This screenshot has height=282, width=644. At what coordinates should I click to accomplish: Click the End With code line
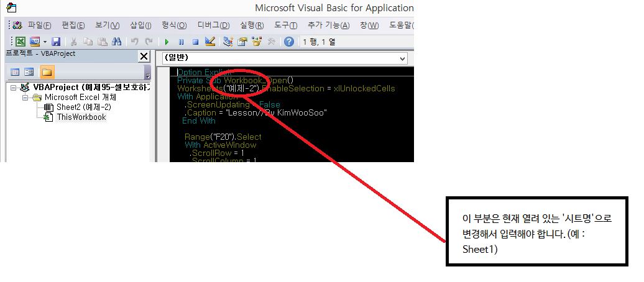coord(199,121)
